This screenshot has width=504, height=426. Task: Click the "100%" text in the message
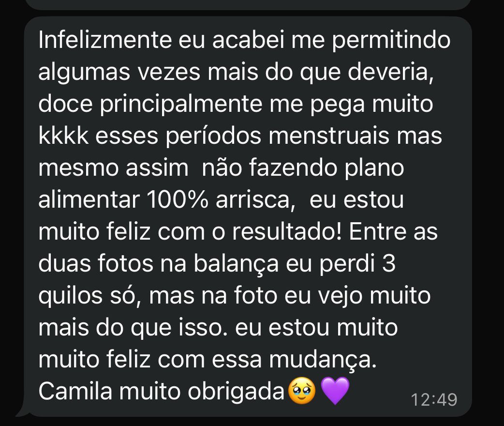(x=178, y=199)
